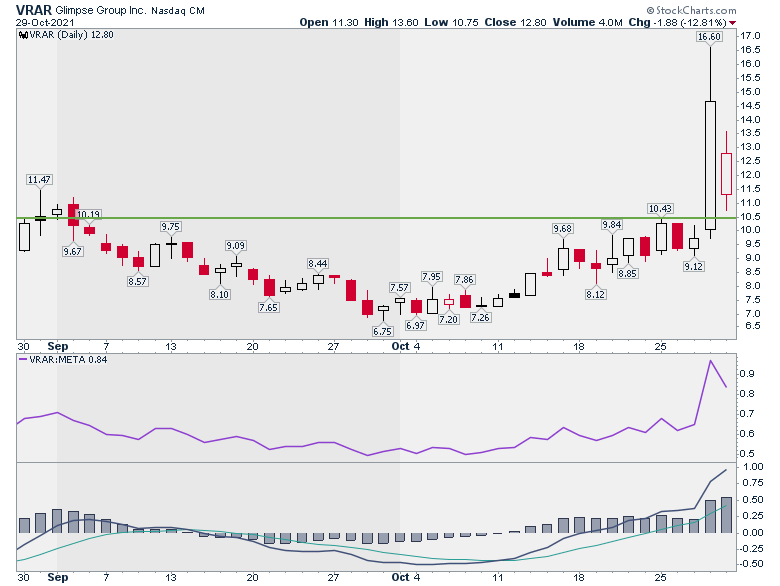Image resolution: width=780 pixels, height=586 pixels.
Task: Click the 9.67 low price label
Action: [x=72, y=252]
